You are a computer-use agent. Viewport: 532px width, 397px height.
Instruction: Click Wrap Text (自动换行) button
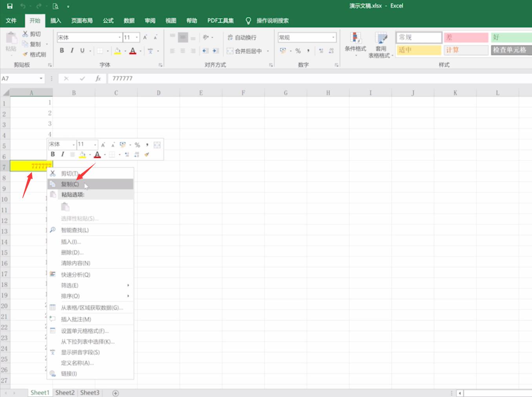242,37
